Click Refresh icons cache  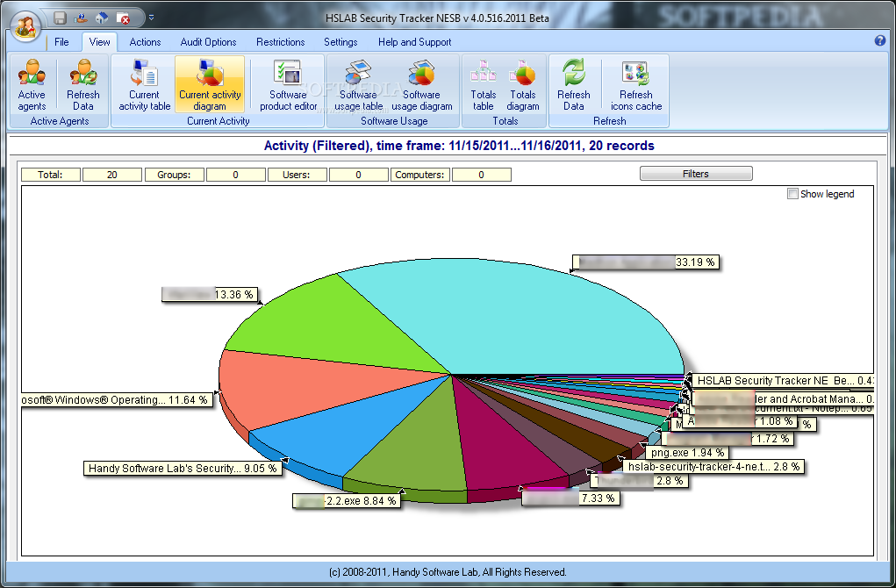[x=636, y=84]
